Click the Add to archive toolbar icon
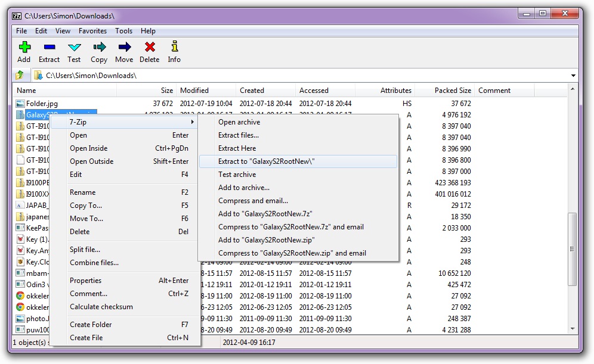The image size is (594, 364). pyautogui.click(x=23, y=50)
